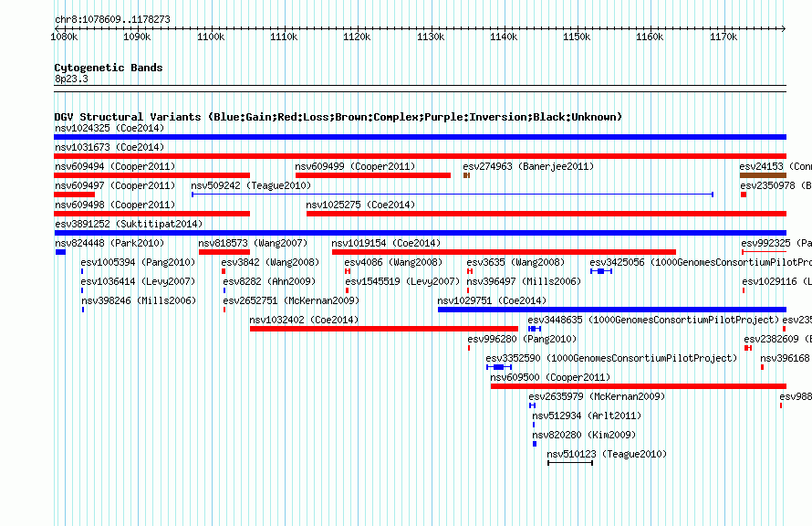
Task: Open esv3448635 1000Genomes variant label
Action: (x=653, y=320)
